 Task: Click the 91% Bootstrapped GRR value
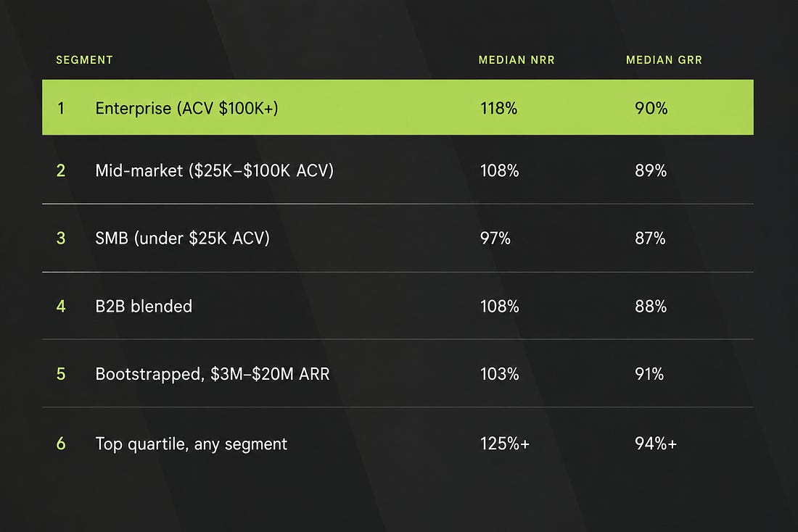point(649,374)
